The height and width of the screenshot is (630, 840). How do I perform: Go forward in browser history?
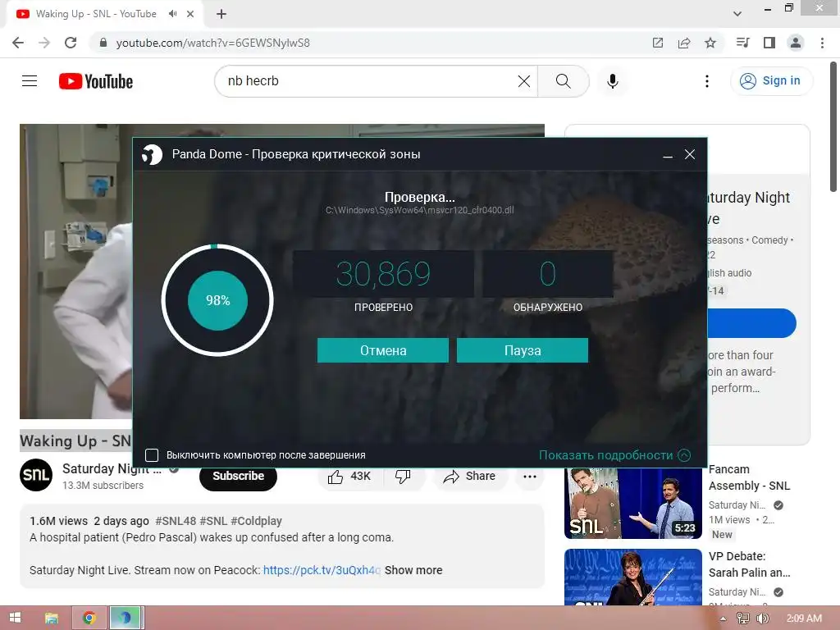pos(44,43)
